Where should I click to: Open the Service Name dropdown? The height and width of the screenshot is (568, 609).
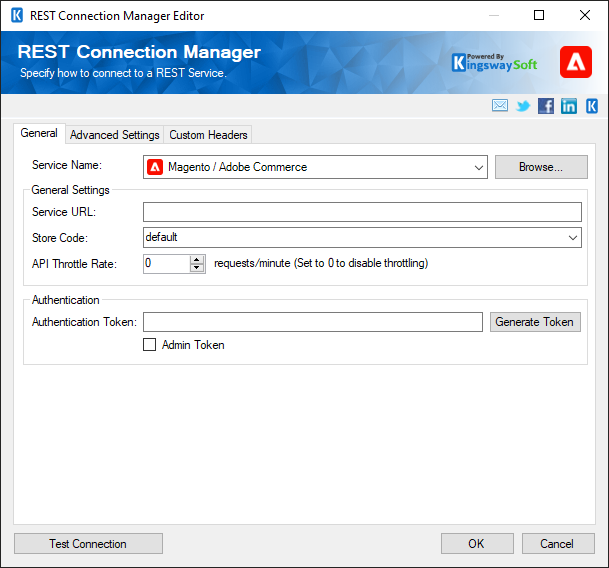pos(478,167)
